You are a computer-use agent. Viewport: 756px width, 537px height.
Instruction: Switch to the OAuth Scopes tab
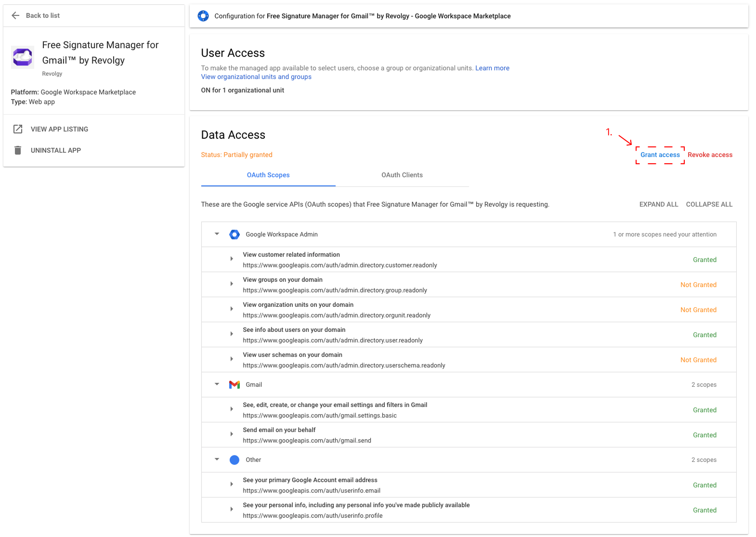tap(268, 175)
